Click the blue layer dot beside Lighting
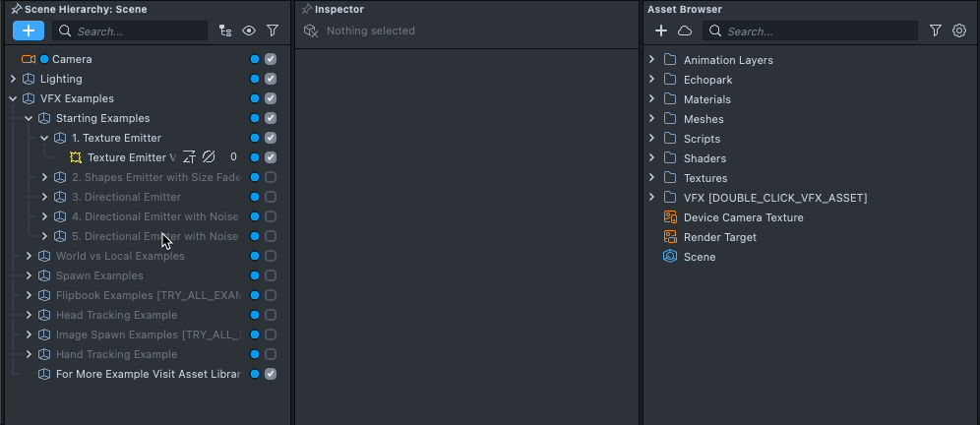The image size is (980, 425). 255,79
